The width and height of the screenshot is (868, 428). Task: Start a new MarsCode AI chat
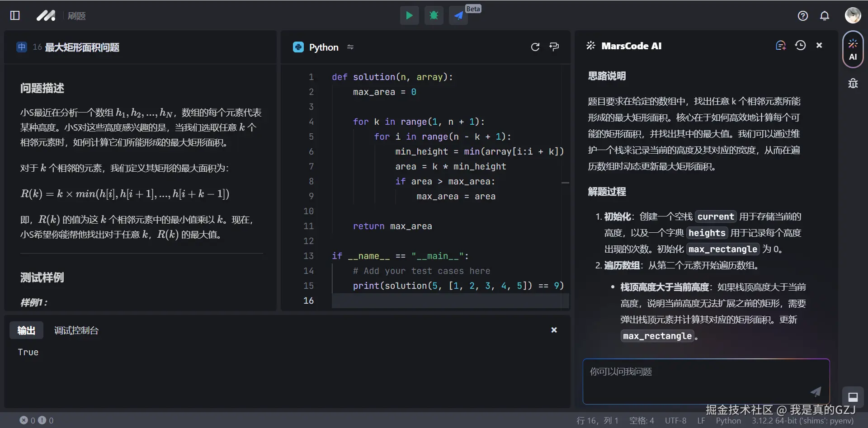[x=780, y=45]
